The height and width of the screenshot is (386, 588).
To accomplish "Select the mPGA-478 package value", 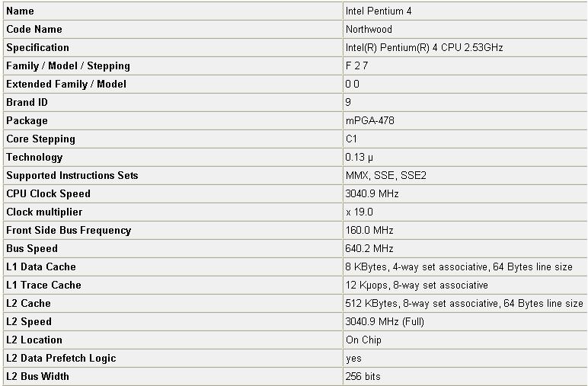I will [369, 120].
